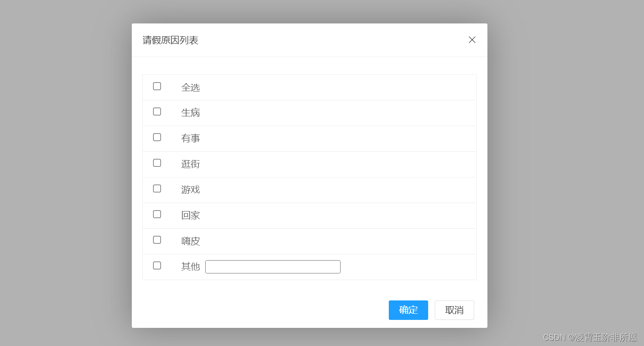This screenshot has height=346, width=644.
Task: Select the 生病 label text
Action: [x=191, y=113]
